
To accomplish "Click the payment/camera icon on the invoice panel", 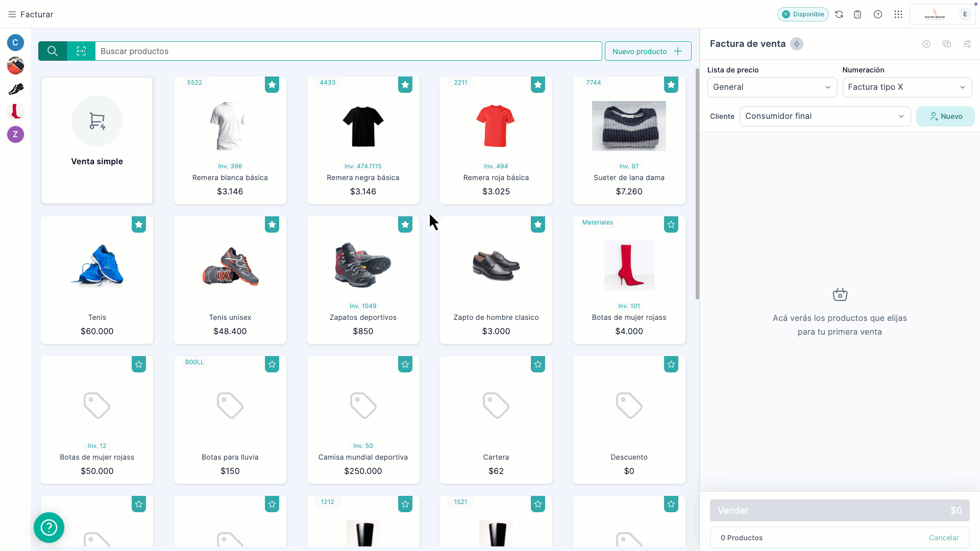I will [947, 44].
